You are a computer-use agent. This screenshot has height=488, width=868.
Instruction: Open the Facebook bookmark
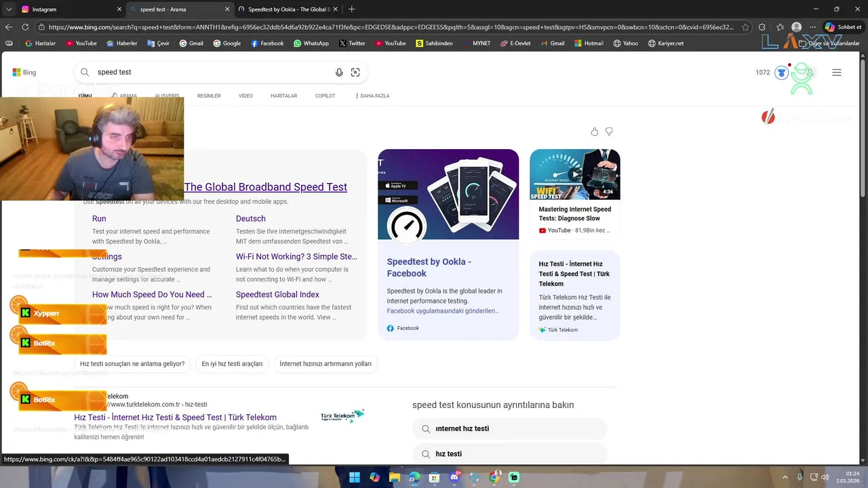pos(267,43)
